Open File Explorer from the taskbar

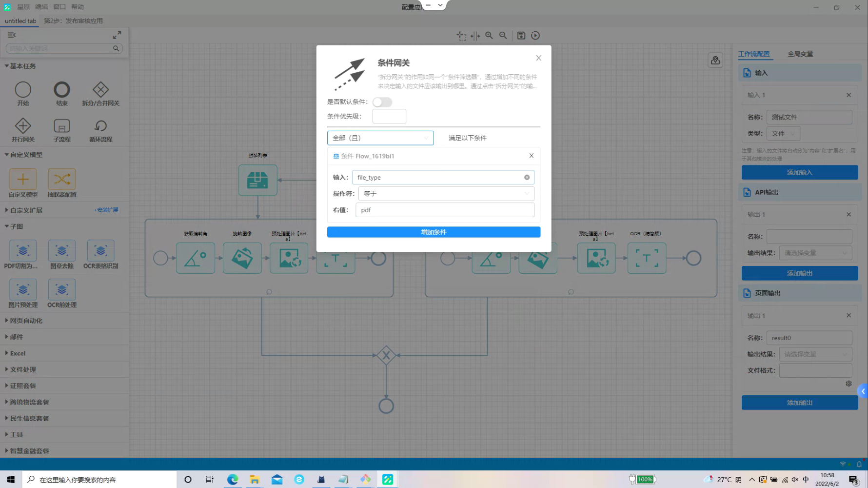(255, 479)
